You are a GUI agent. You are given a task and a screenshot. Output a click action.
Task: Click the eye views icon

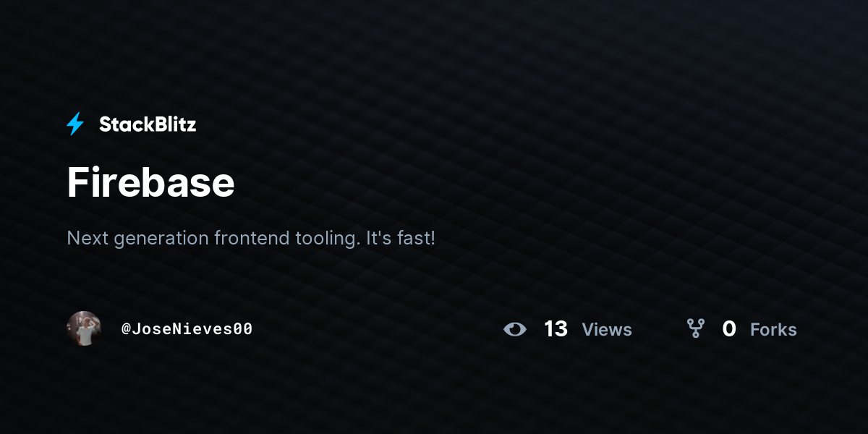515,329
